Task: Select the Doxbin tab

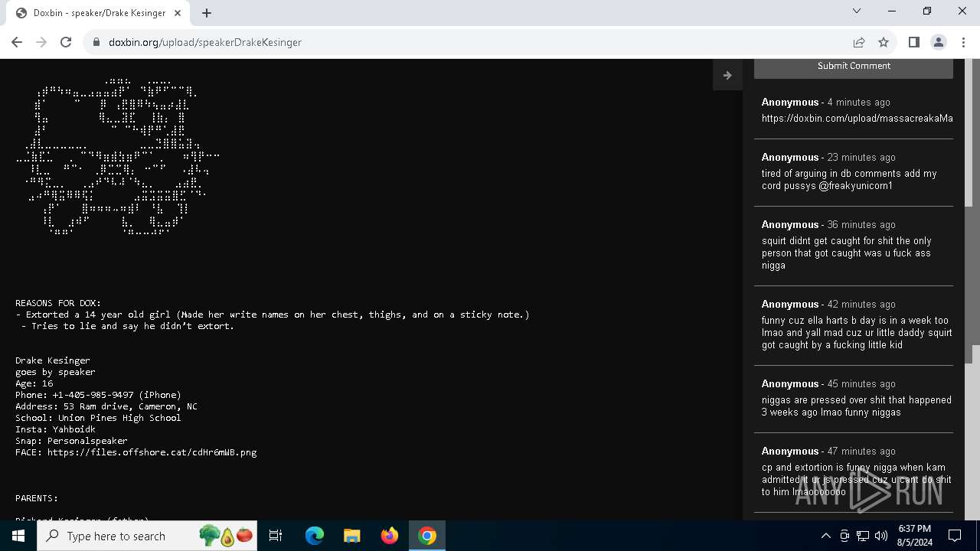Action: point(98,13)
